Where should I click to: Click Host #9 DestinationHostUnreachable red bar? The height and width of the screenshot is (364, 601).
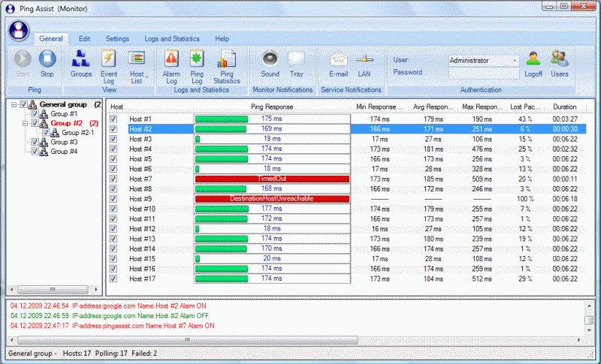(272, 198)
